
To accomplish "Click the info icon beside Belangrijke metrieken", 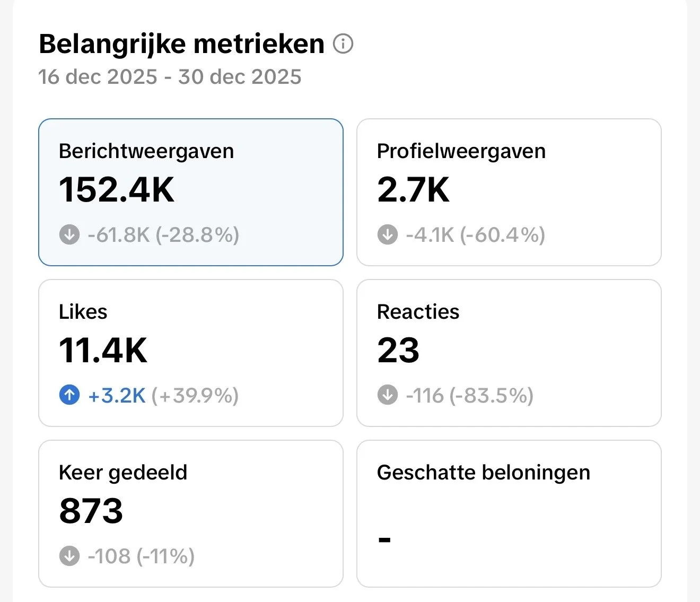I will [x=343, y=44].
